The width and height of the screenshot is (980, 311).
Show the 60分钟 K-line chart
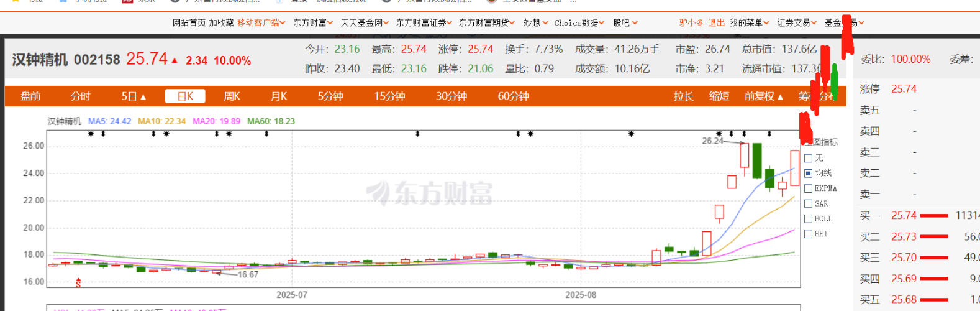pyautogui.click(x=514, y=96)
